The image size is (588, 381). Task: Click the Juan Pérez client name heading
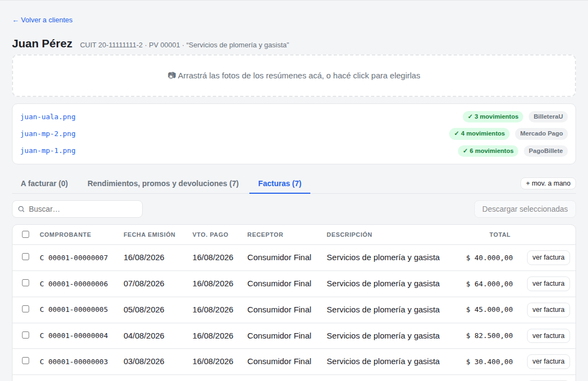click(42, 44)
